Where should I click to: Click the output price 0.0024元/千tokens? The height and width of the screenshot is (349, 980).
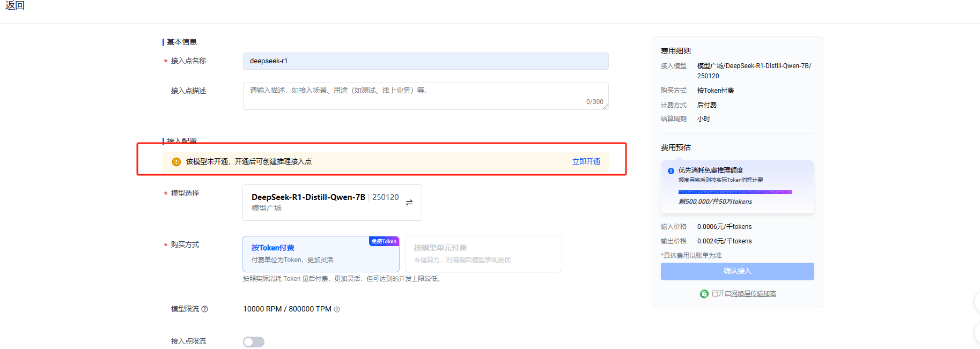[724, 241]
